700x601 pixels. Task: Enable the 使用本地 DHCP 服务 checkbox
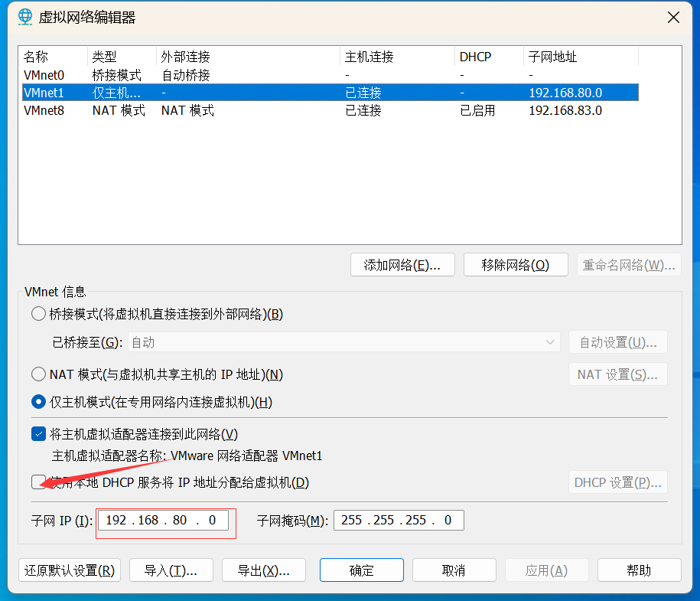[39, 482]
